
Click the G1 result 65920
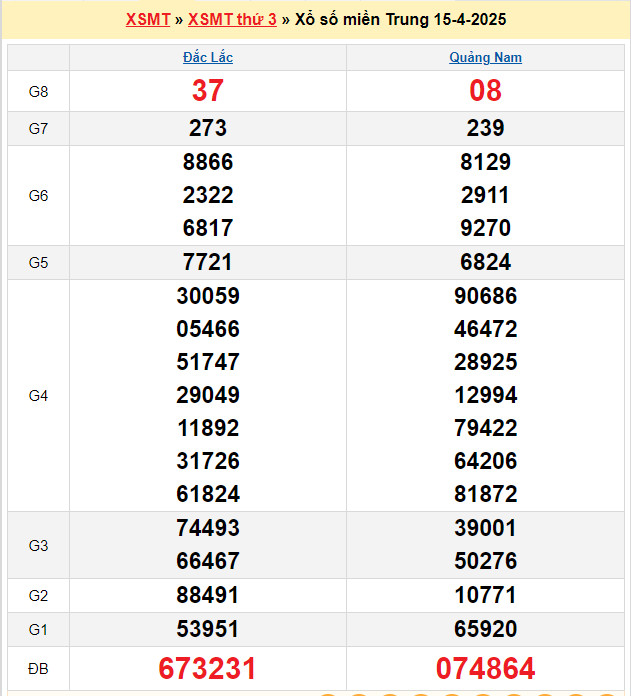pyautogui.click(x=485, y=629)
